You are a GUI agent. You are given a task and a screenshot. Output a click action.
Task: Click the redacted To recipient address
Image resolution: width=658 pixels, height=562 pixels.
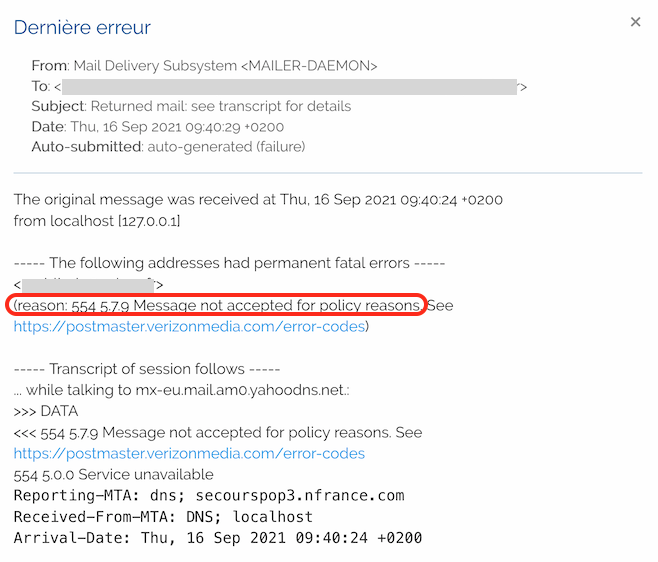pos(289,87)
